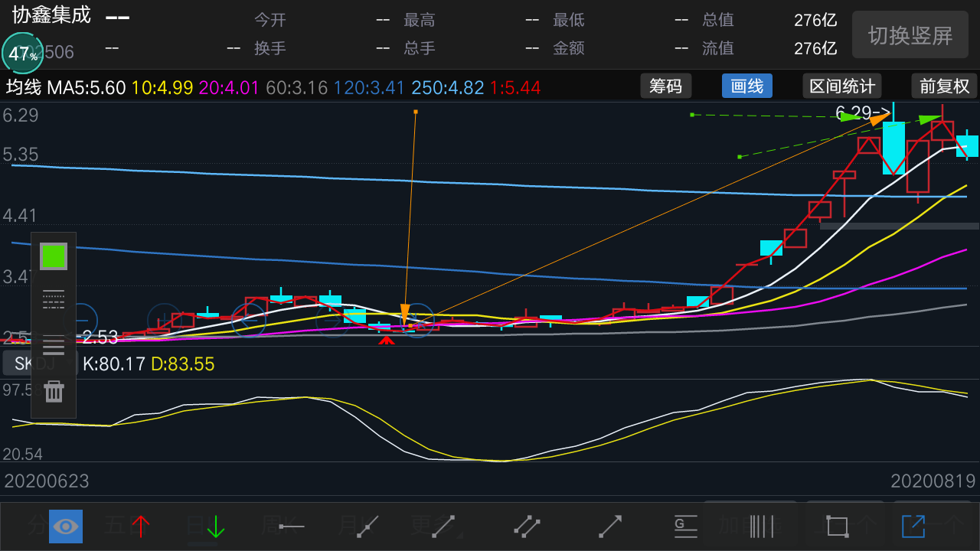Tap the 47% circular progress indicator
The image size is (980, 551).
click(x=23, y=54)
